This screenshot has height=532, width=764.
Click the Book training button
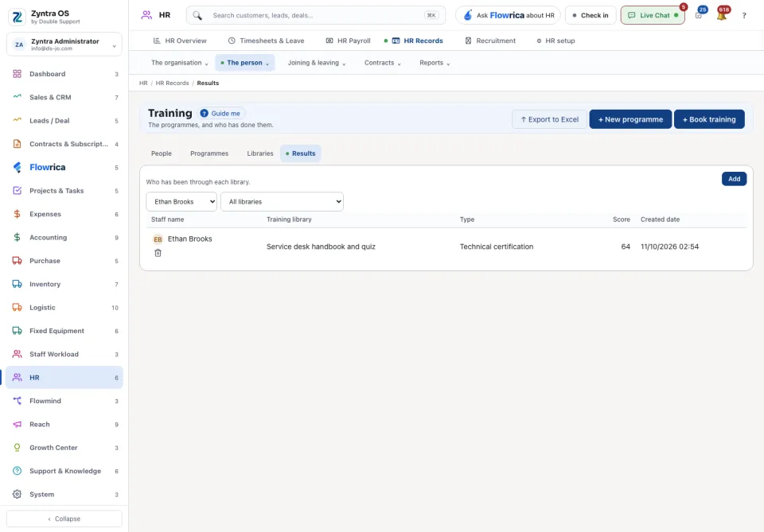tap(709, 119)
